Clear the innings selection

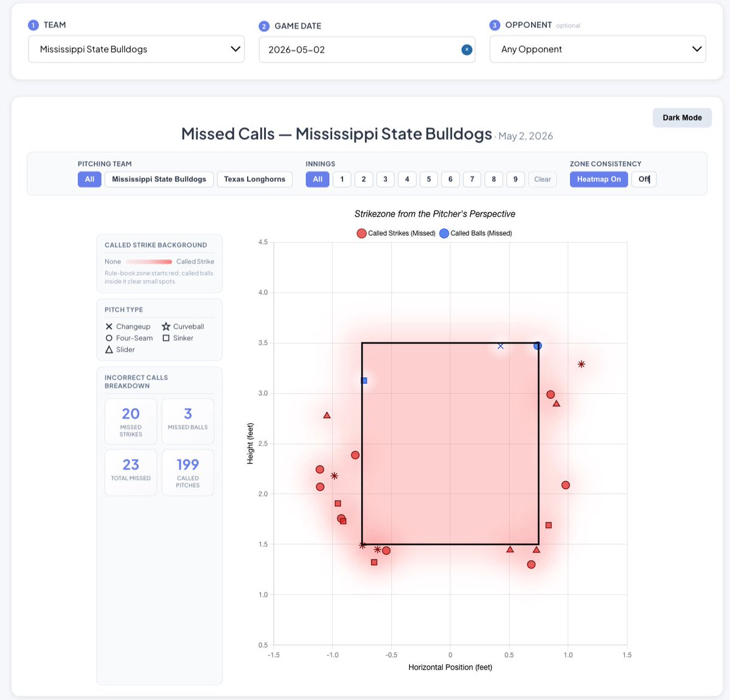(x=542, y=179)
